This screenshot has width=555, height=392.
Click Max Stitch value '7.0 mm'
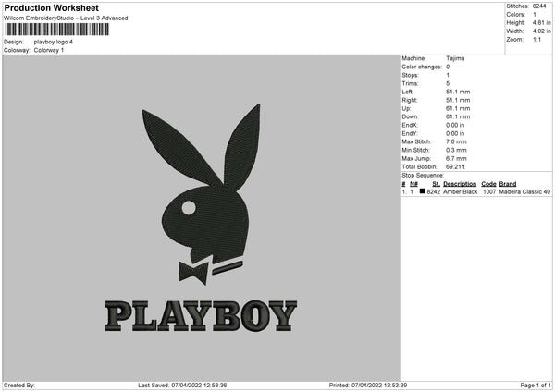[x=456, y=141]
